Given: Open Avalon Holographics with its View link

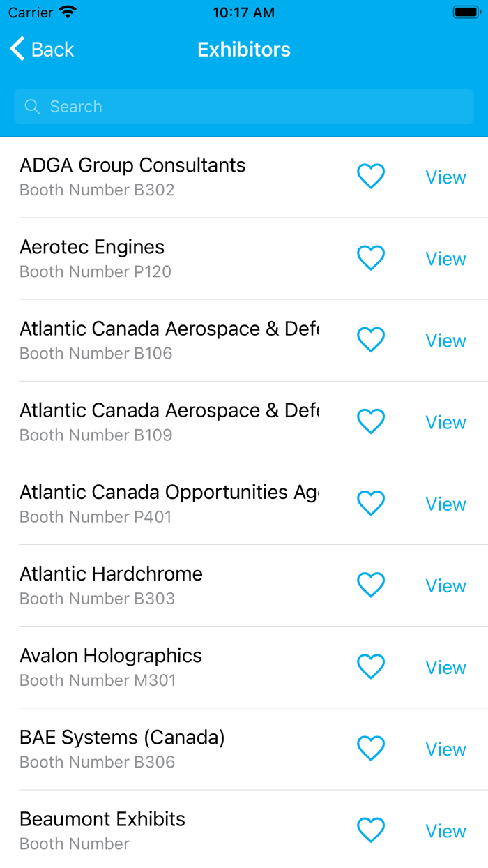Looking at the screenshot, I should click(445, 666).
